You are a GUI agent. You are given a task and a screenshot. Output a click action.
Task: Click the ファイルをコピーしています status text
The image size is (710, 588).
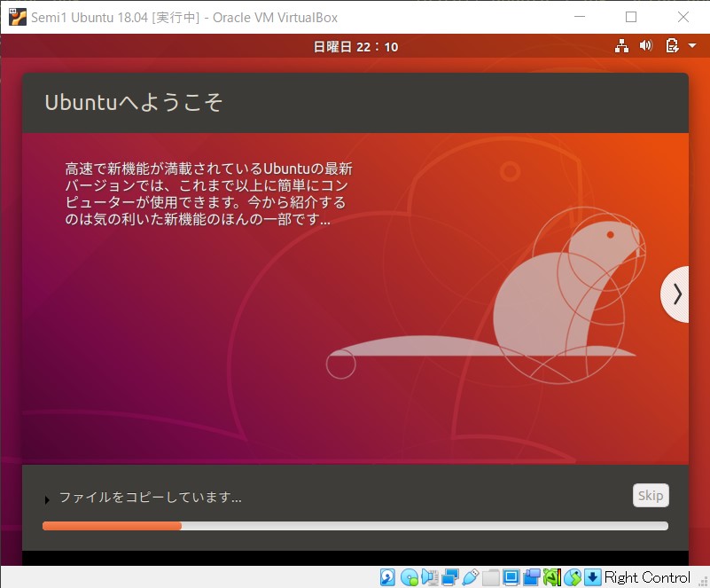[151, 498]
